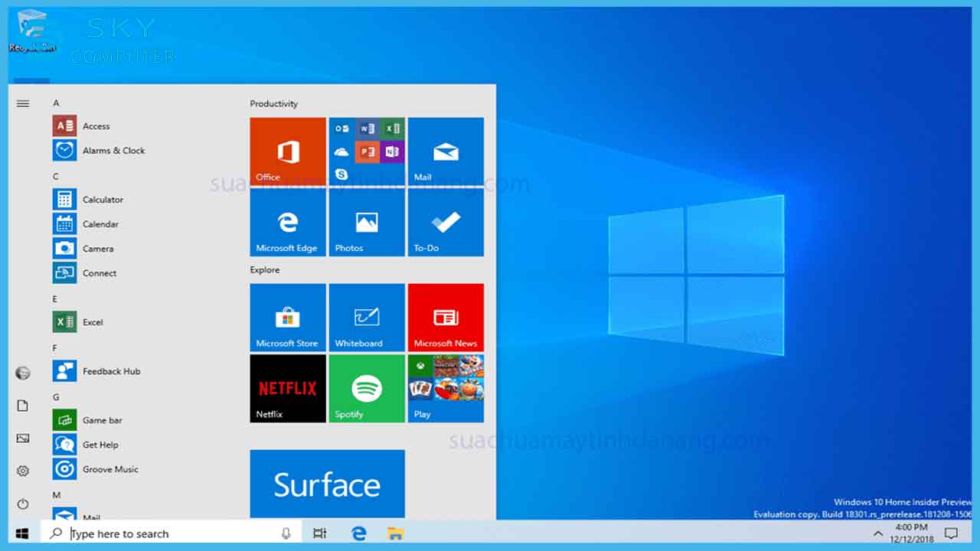Open Settings from the Start sidebar gear
980x551 pixels.
pyautogui.click(x=22, y=471)
